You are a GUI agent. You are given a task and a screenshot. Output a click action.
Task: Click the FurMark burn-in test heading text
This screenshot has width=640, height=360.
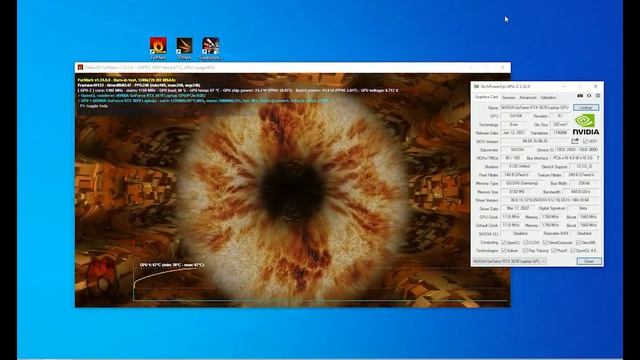[x=127, y=80]
